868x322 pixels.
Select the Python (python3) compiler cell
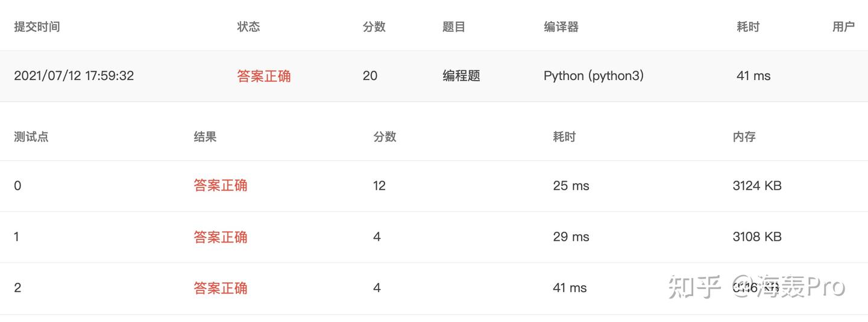click(593, 76)
